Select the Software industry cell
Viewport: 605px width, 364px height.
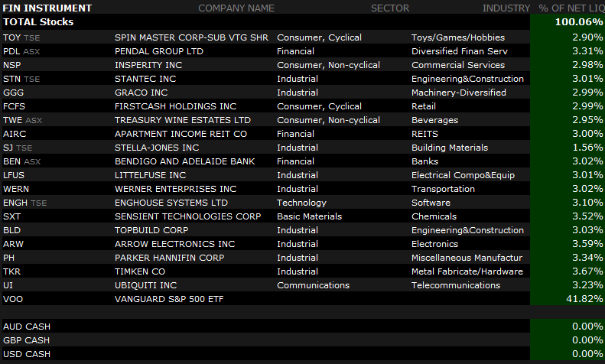pyautogui.click(x=431, y=203)
